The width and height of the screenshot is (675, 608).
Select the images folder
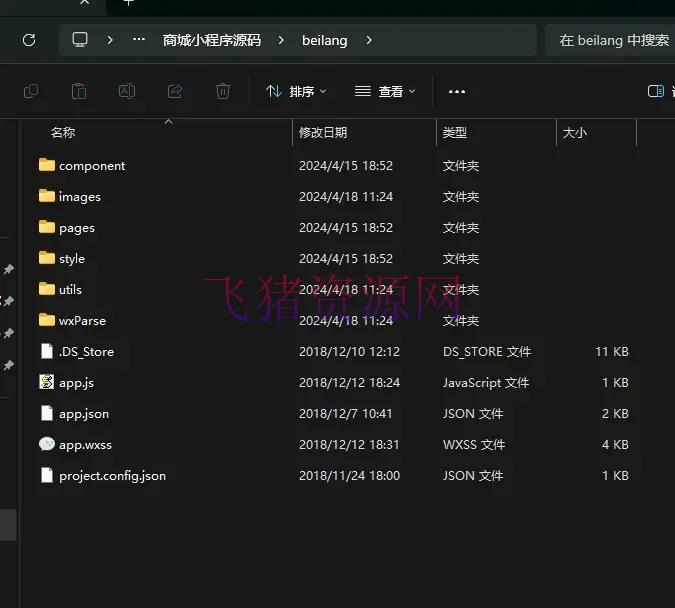click(80, 197)
